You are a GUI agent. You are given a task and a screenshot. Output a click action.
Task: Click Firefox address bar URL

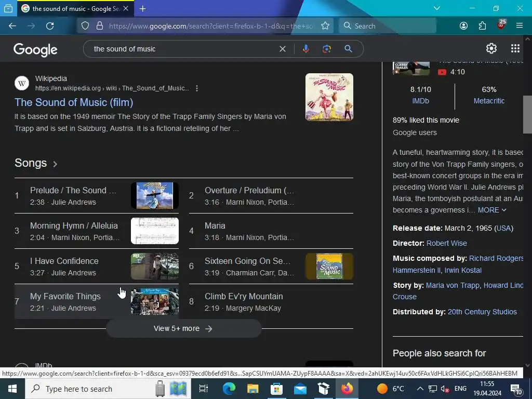211,26
